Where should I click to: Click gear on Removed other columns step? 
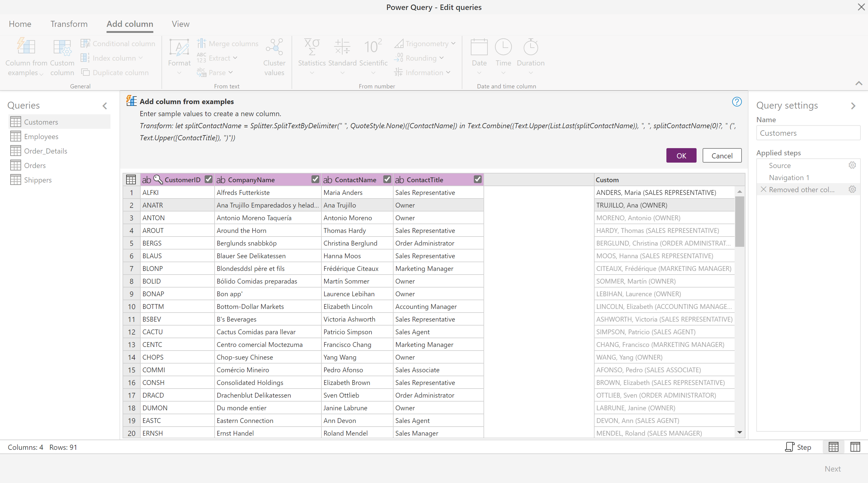pos(852,189)
